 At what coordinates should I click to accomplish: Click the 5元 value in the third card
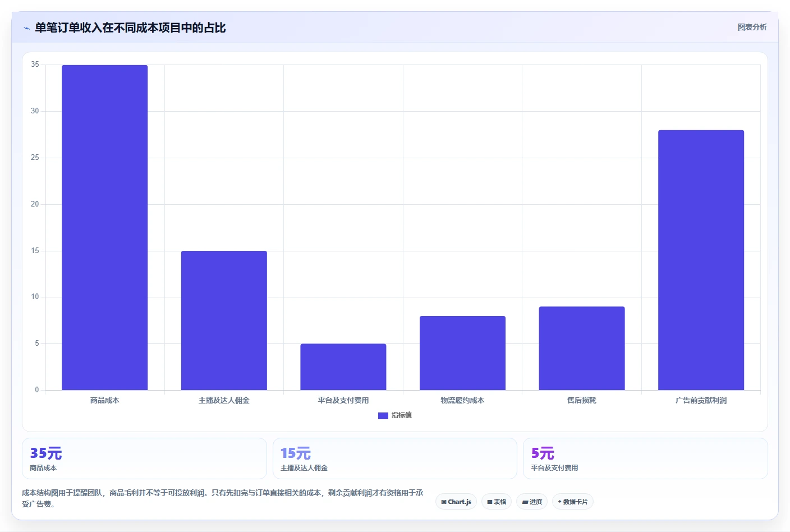click(543, 453)
